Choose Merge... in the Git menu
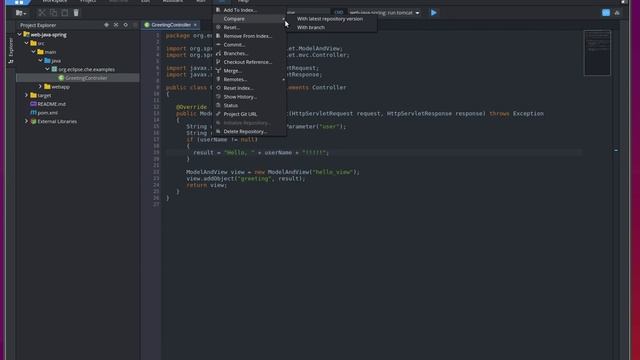This screenshot has width=640, height=360. point(249,71)
